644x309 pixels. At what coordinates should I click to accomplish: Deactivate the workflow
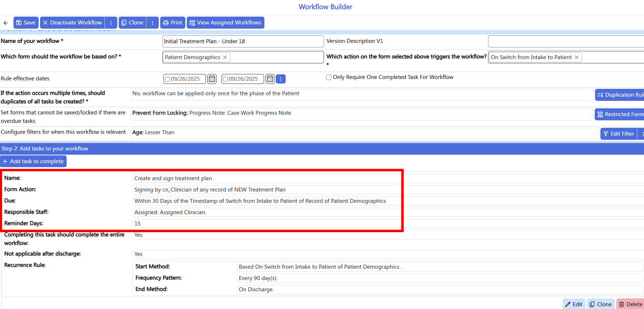pos(72,23)
